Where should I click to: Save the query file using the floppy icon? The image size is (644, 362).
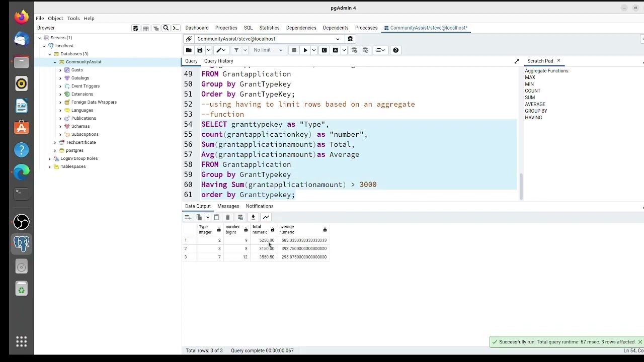click(200, 50)
